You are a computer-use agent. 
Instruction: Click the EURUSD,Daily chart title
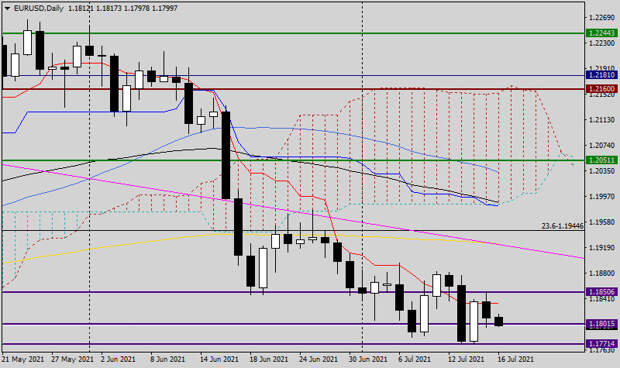[38, 8]
